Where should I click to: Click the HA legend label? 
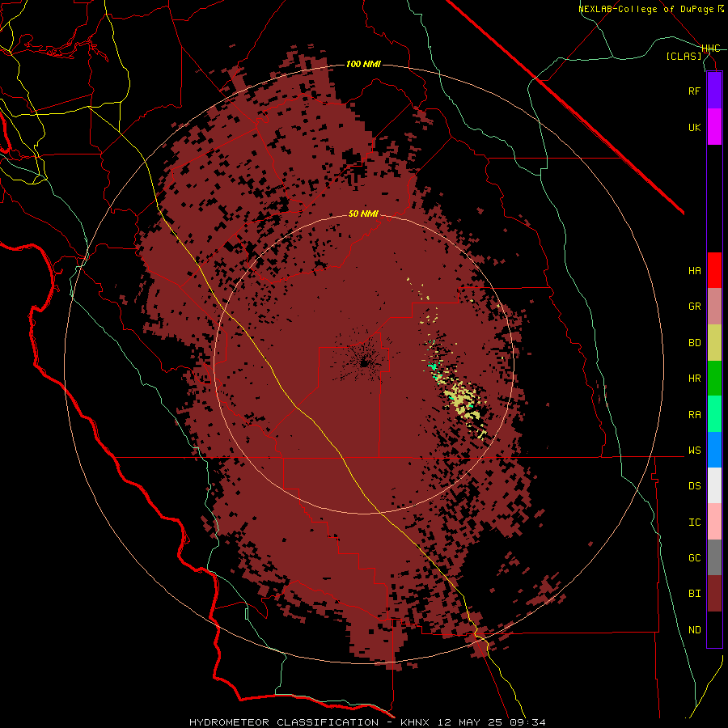point(694,270)
